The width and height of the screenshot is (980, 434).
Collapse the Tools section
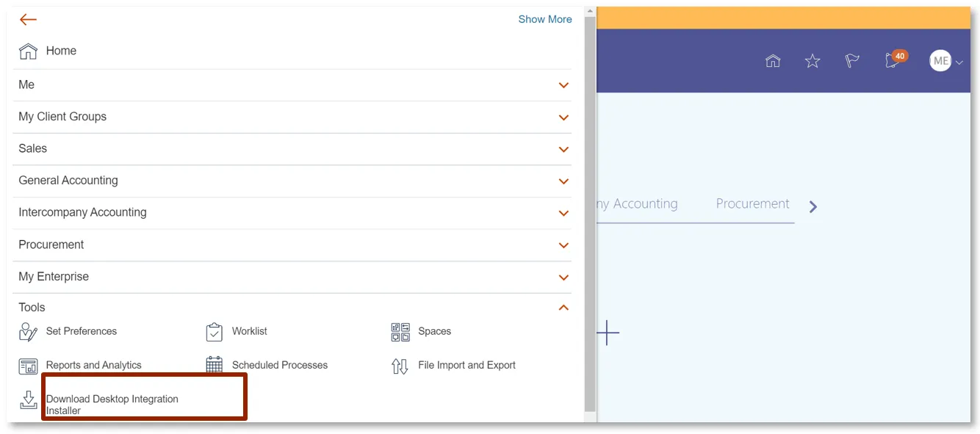click(563, 308)
